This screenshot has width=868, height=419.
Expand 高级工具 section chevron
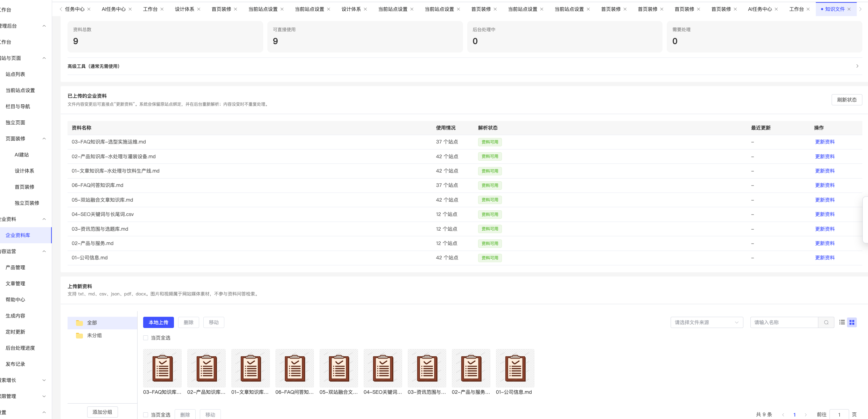tap(857, 66)
